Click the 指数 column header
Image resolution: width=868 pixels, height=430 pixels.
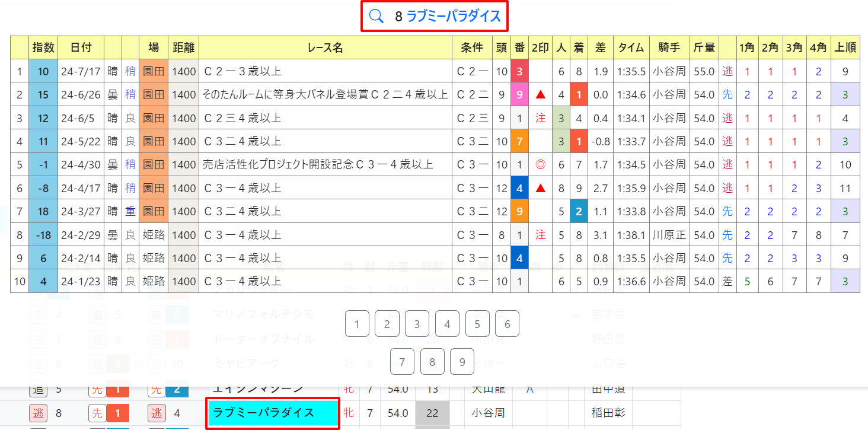coord(43,47)
